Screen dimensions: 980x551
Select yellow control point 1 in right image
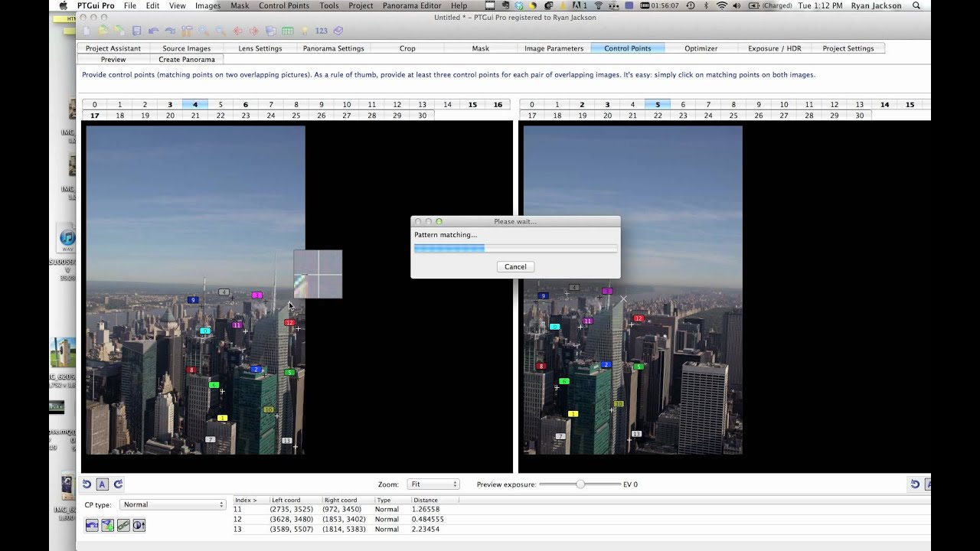click(x=573, y=413)
